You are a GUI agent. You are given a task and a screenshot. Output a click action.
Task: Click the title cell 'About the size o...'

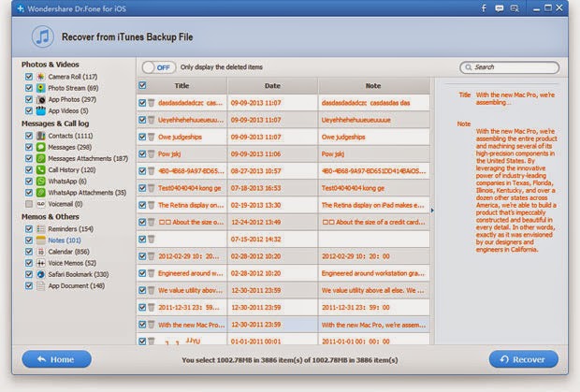coord(191,222)
